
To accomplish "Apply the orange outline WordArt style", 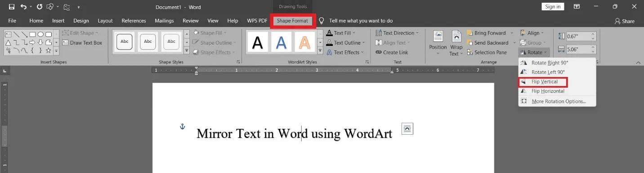I will click(x=305, y=42).
